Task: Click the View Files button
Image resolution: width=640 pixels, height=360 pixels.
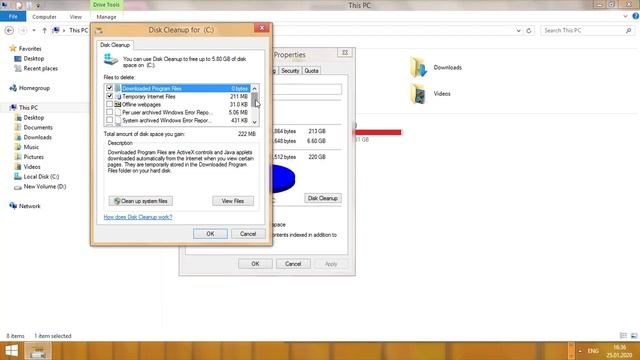Action: point(233,201)
